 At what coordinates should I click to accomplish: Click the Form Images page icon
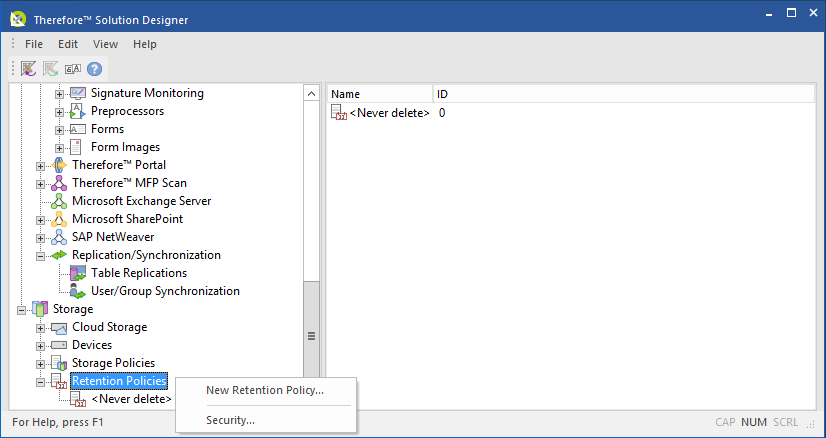76,147
